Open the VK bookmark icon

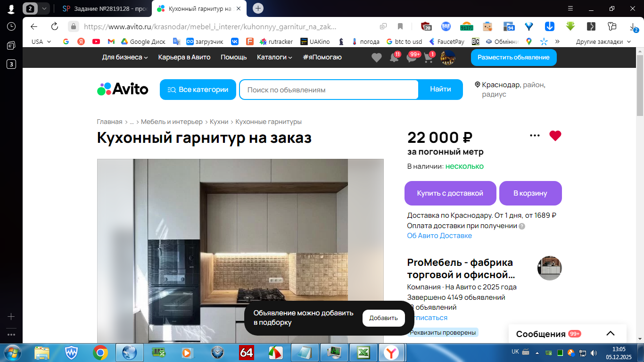pyautogui.click(x=235, y=41)
